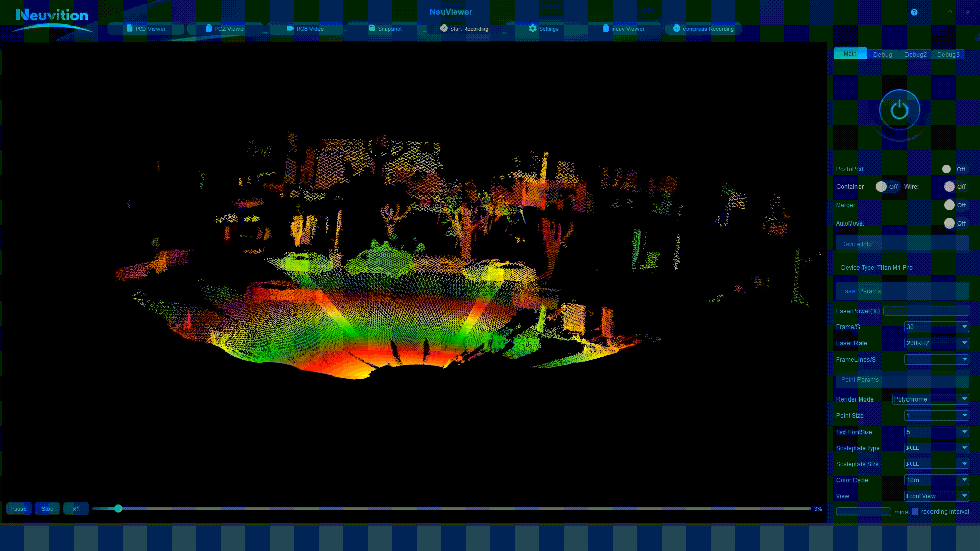Open the PCZ Viewer toolbar button
This screenshot has height=551, width=980.
(x=226, y=29)
